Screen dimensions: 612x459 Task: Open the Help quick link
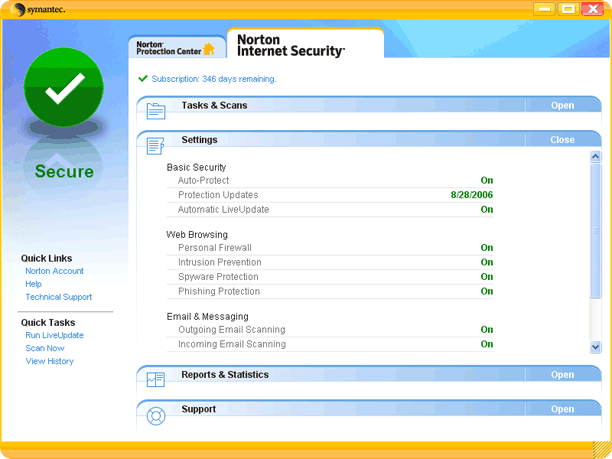coord(34,284)
